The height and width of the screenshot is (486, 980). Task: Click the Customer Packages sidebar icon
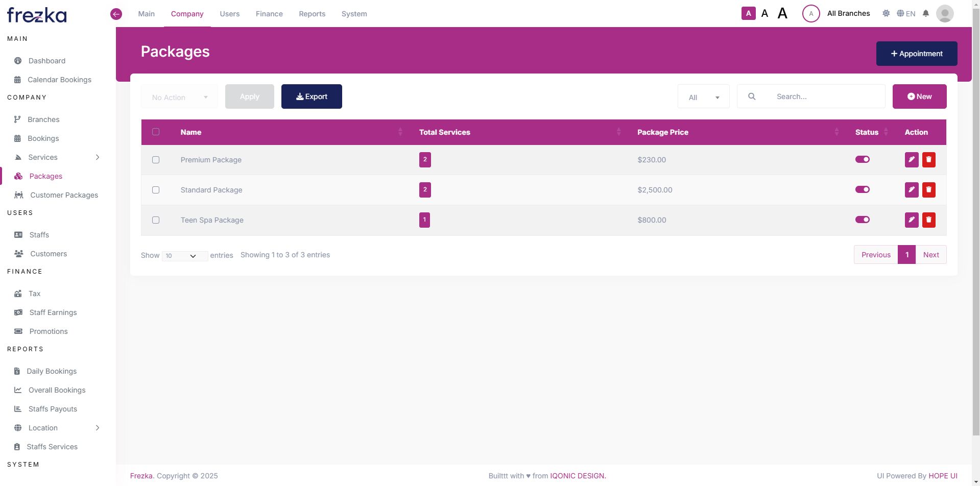point(18,195)
